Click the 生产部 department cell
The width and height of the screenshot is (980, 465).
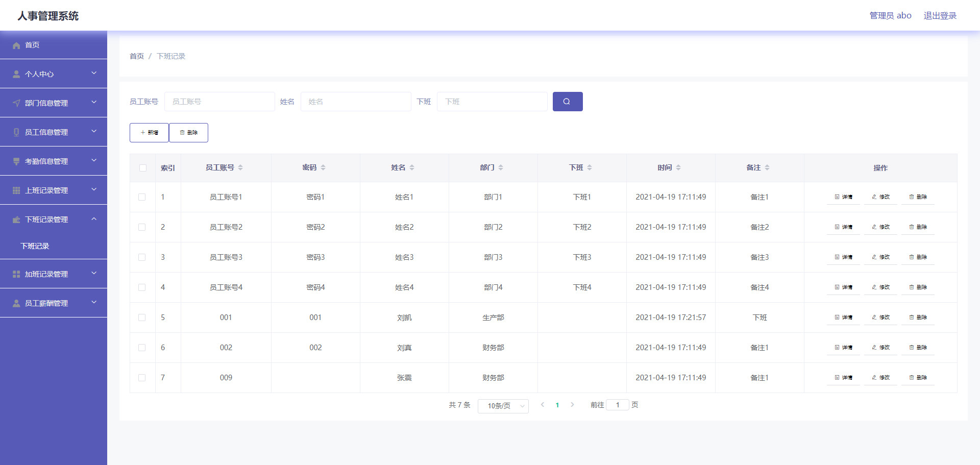point(493,317)
